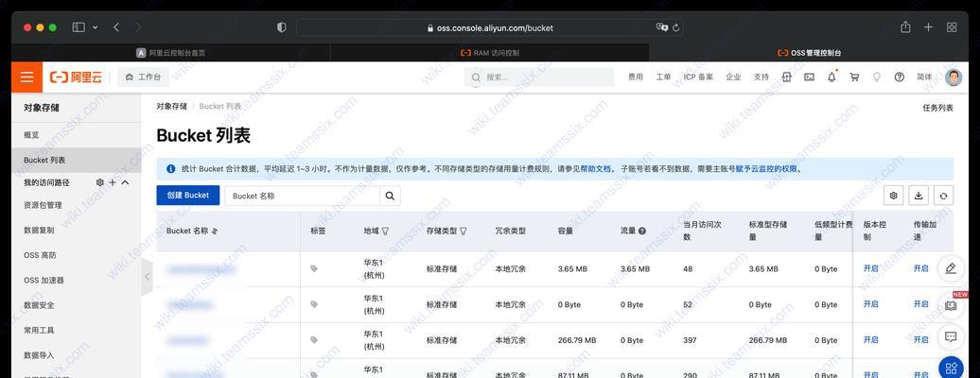This screenshot has height=378, width=980.
Task: Open the 支持 menu
Action: tap(761, 77)
